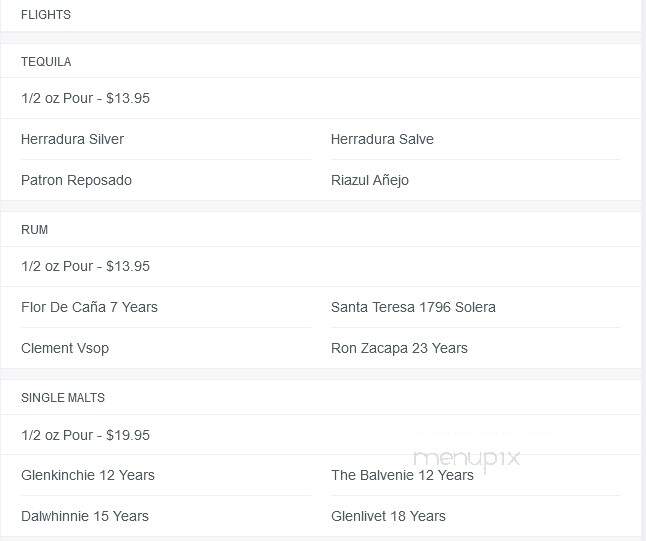Open Clement Vsop rum item
646x541 pixels.
(x=65, y=348)
